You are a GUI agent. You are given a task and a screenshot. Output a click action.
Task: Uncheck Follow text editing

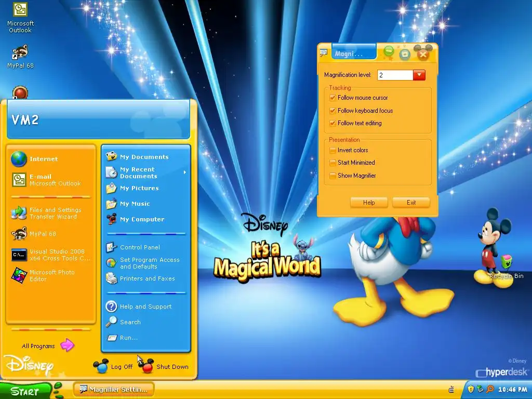point(332,123)
